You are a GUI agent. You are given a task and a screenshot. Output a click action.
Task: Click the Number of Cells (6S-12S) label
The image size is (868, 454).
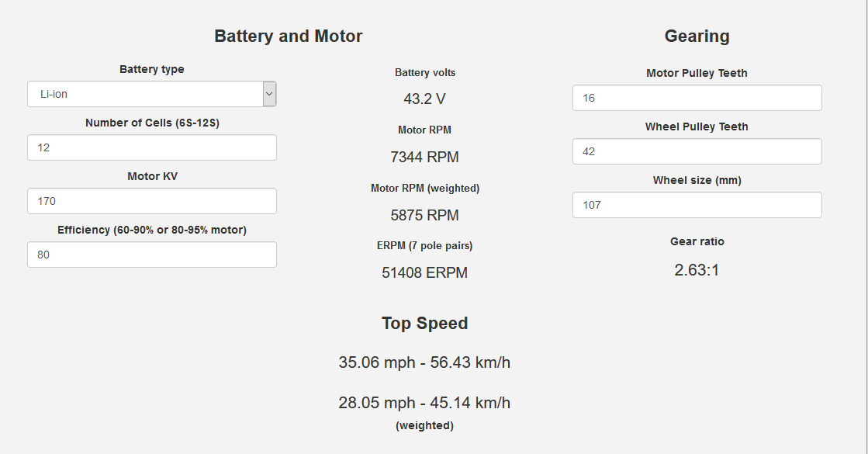click(152, 123)
